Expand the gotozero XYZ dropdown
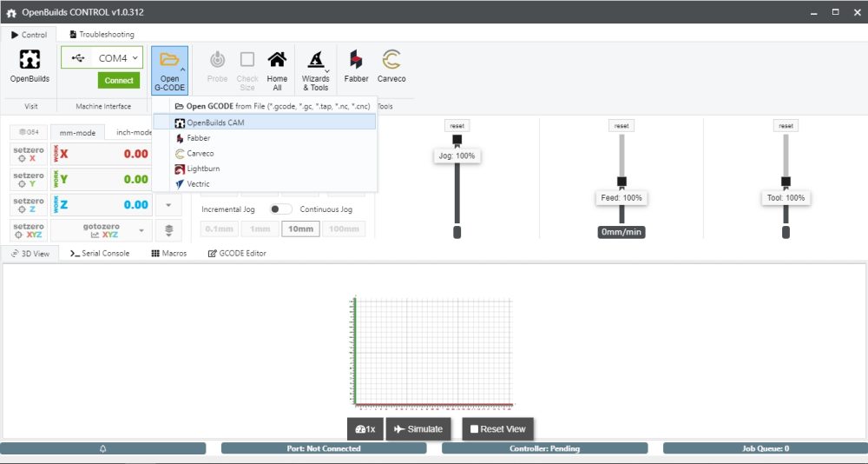This screenshot has height=464, width=868. (x=141, y=230)
